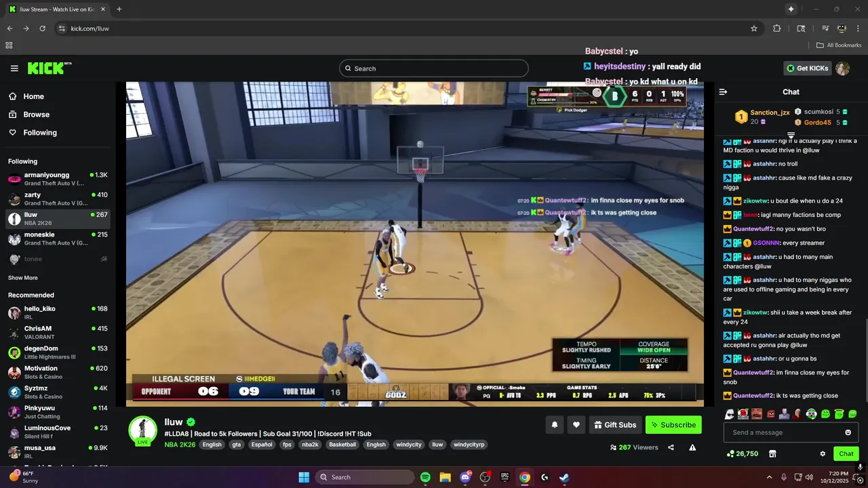Click the report warning triangle icon
The height and width of the screenshot is (488, 868).
[692, 447]
